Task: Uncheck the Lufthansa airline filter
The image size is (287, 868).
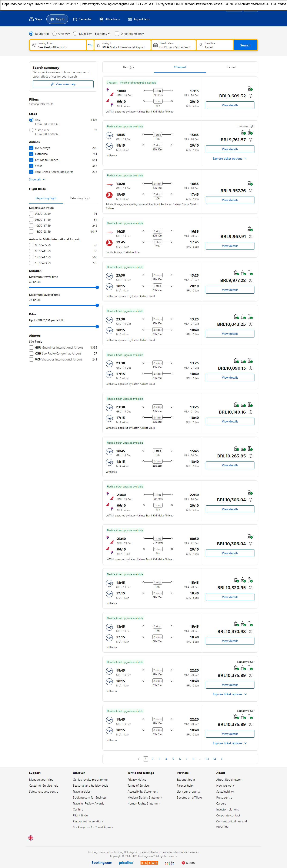Action: 31,154
